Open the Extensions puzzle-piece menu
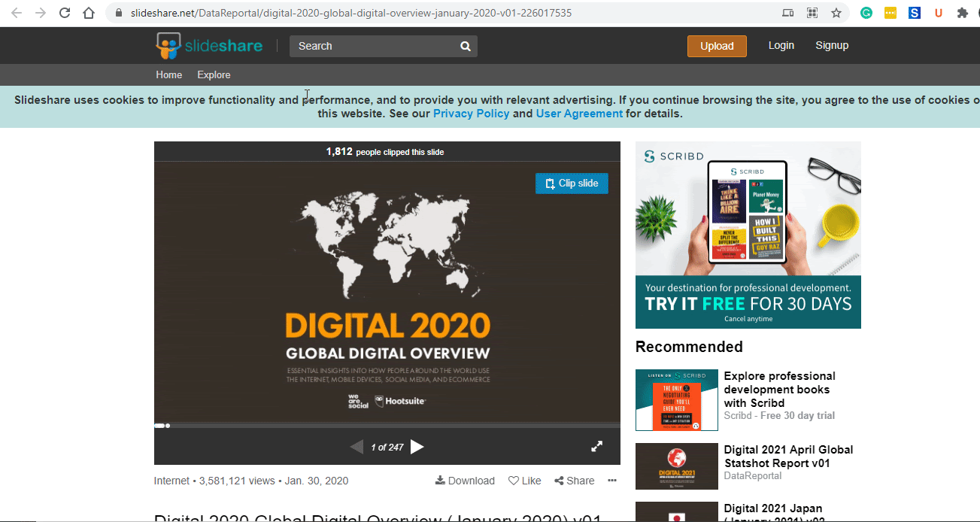The image size is (980, 522). (x=963, y=13)
